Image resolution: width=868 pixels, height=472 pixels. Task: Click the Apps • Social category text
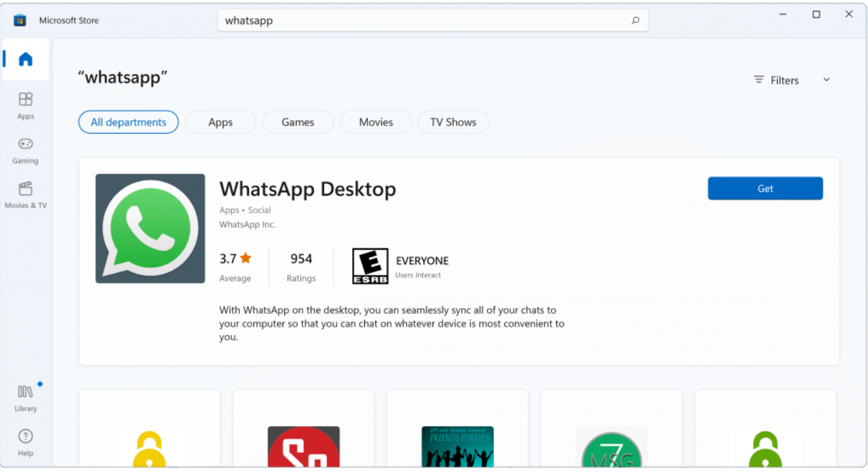coord(245,210)
